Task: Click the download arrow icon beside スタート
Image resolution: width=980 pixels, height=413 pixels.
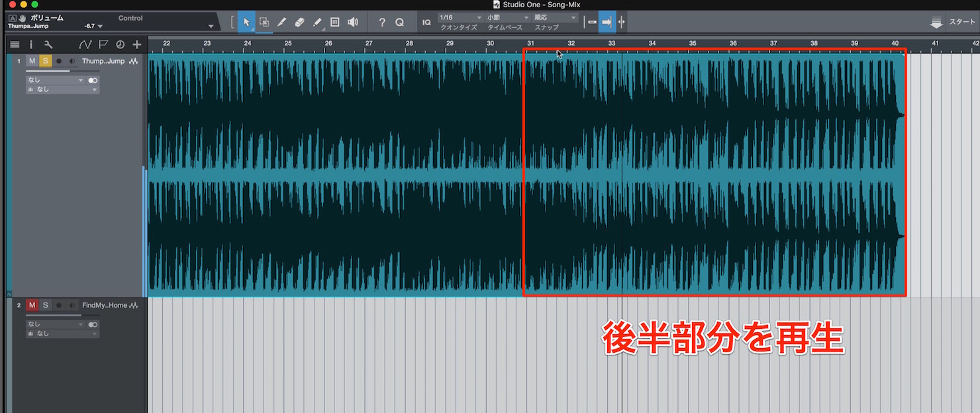Action: click(936, 23)
